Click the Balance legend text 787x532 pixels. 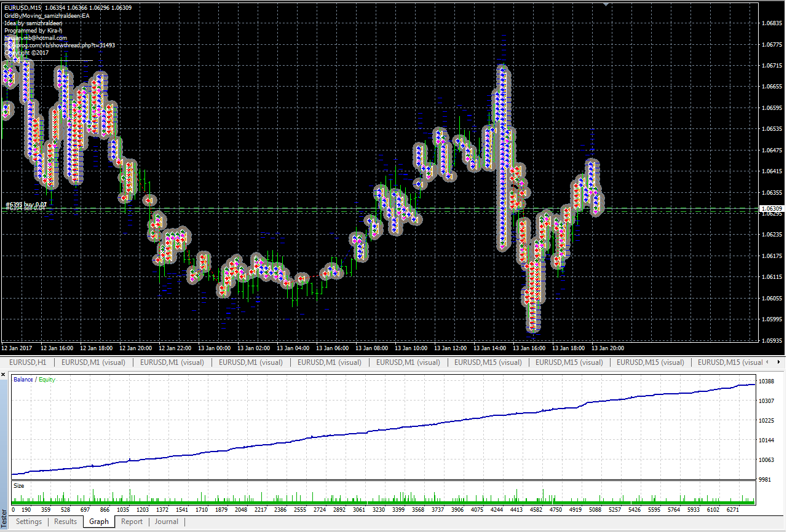pyautogui.click(x=24, y=380)
